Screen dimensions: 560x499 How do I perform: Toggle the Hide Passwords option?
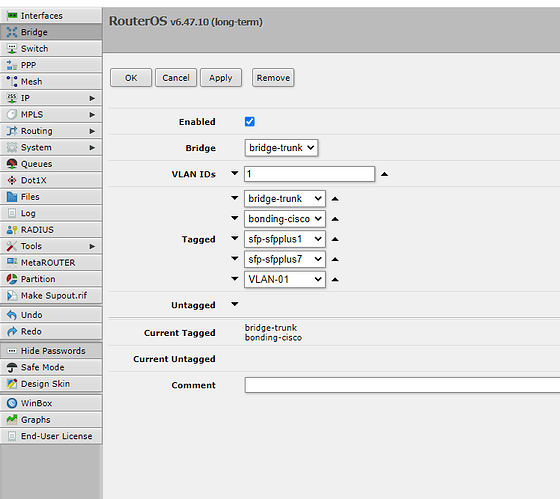[x=51, y=351]
